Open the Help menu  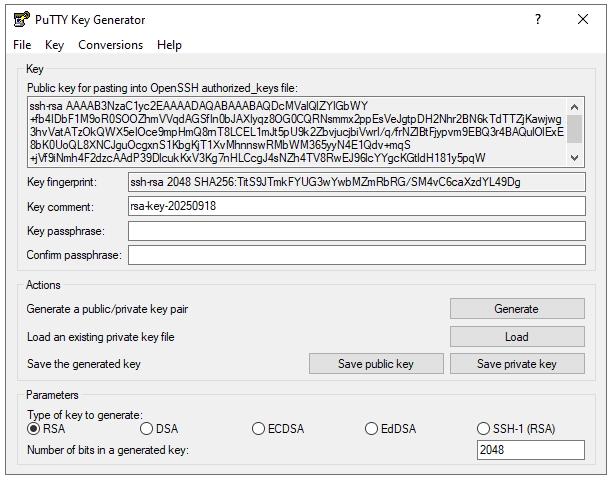tap(169, 45)
